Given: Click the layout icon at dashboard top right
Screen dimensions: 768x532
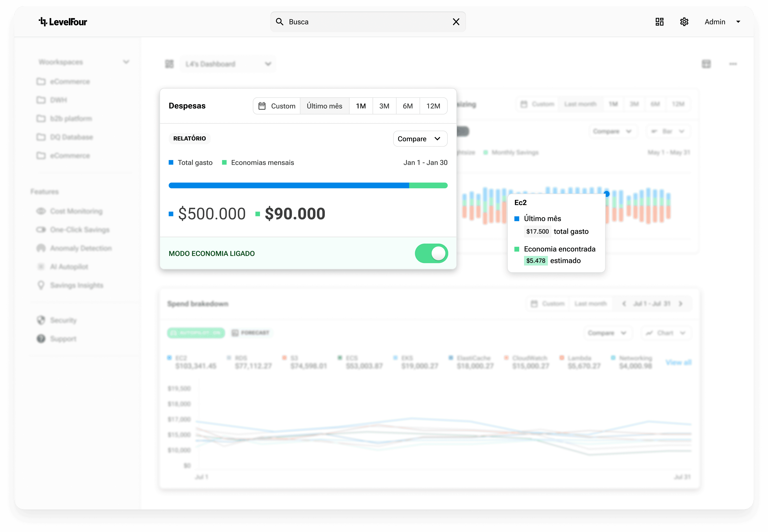Looking at the screenshot, I should point(706,64).
